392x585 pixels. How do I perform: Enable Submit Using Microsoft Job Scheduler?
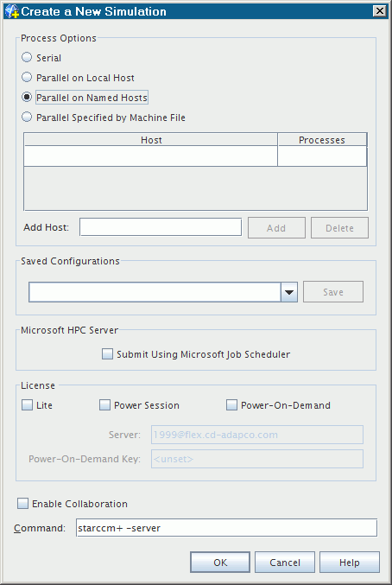point(107,354)
